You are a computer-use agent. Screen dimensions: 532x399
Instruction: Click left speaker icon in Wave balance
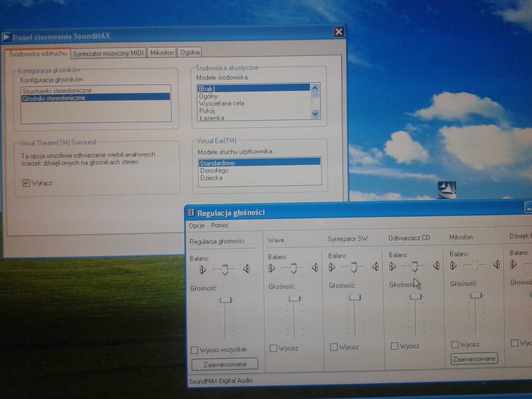(272, 268)
